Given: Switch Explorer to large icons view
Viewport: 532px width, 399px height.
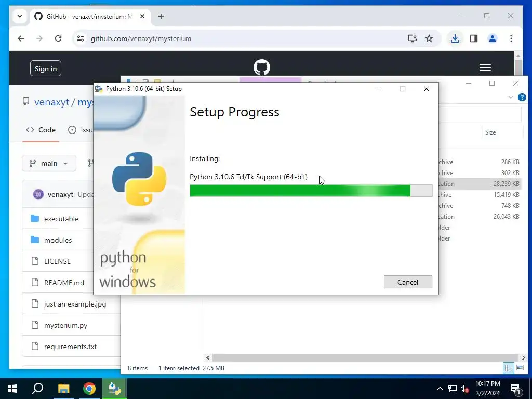Looking at the screenshot, I should pyautogui.click(x=520, y=368).
